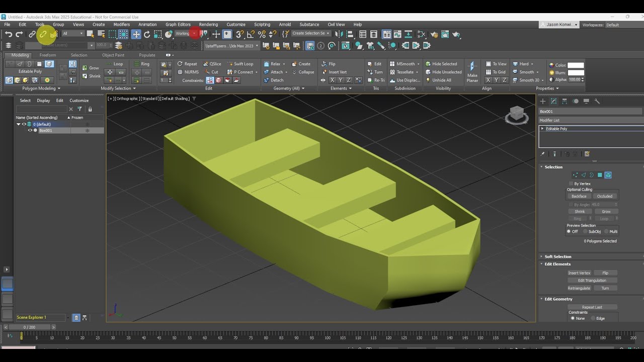Select Element sub-object level in Selection rollout
Viewport: 644px width, 362px height.
[x=608, y=175]
